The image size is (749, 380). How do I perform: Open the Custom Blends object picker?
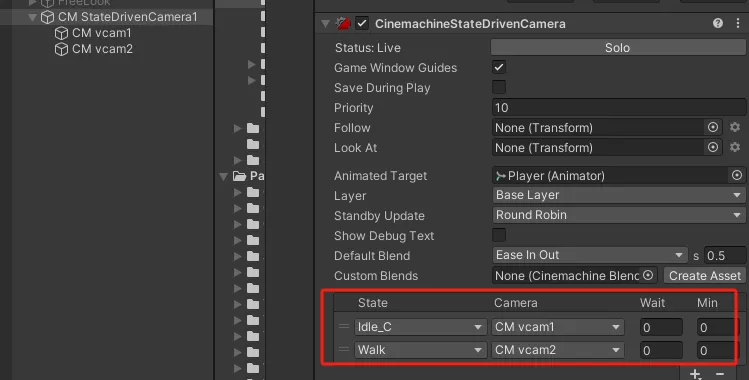(x=648, y=275)
